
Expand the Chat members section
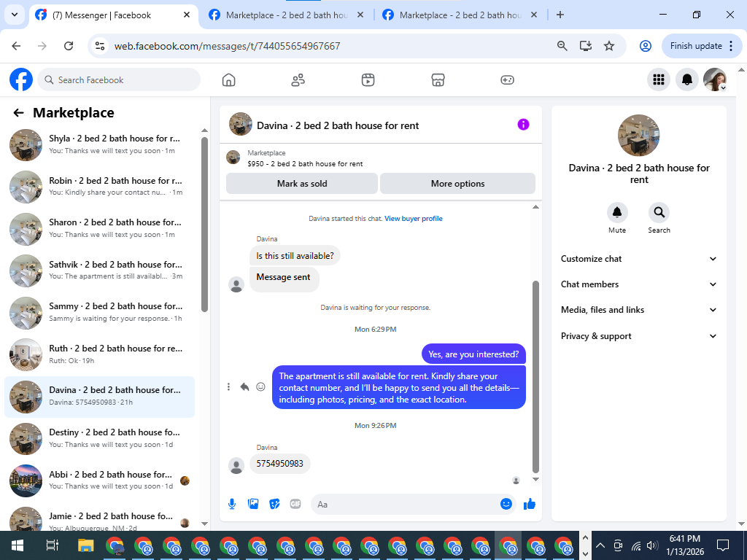pyautogui.click(x=638, y=284)
